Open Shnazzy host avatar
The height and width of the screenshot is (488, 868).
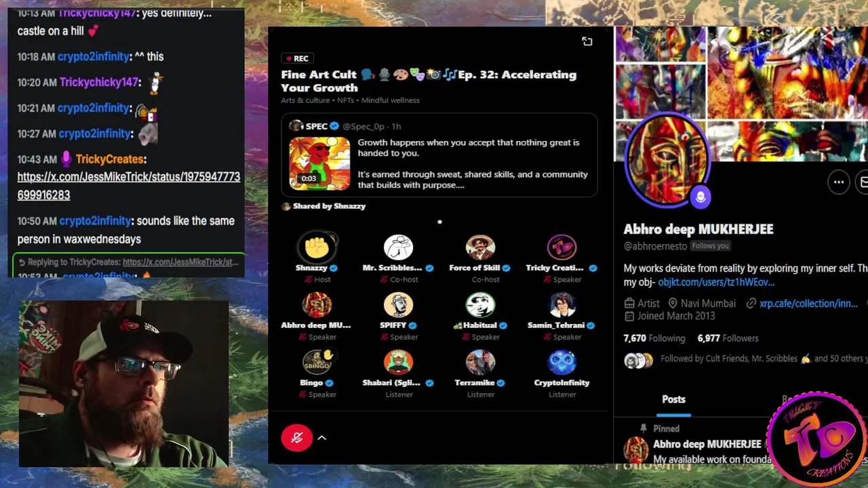[317, 247]
